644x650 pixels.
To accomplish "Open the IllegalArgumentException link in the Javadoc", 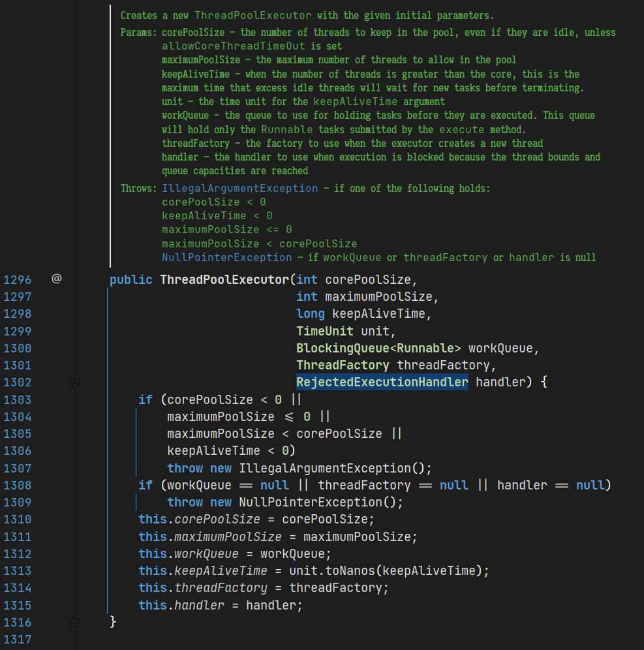I will point(240,188).
